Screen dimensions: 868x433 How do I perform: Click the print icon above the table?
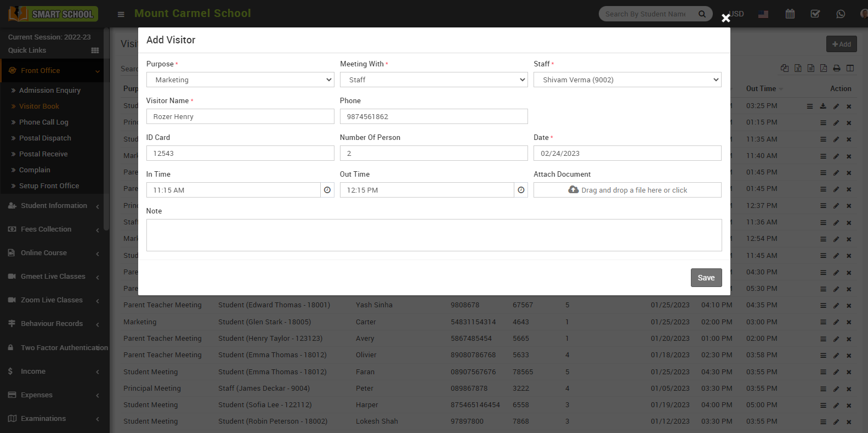[837, 68]
